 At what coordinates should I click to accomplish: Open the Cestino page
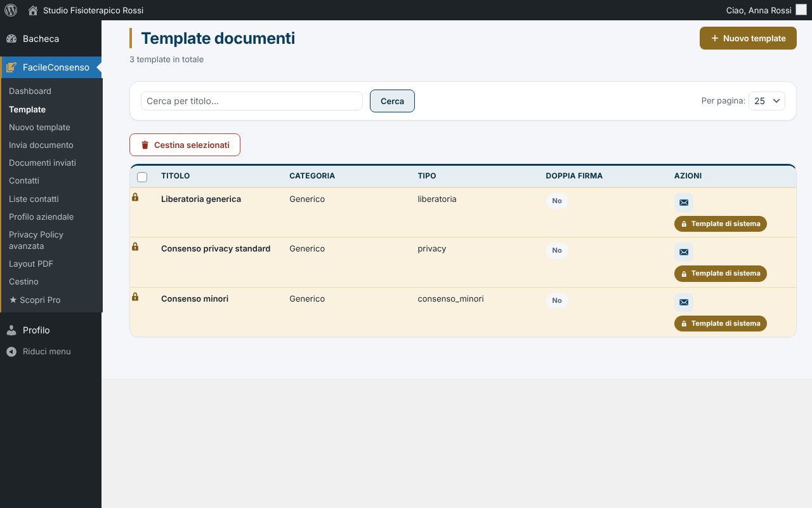pos(23,281)
